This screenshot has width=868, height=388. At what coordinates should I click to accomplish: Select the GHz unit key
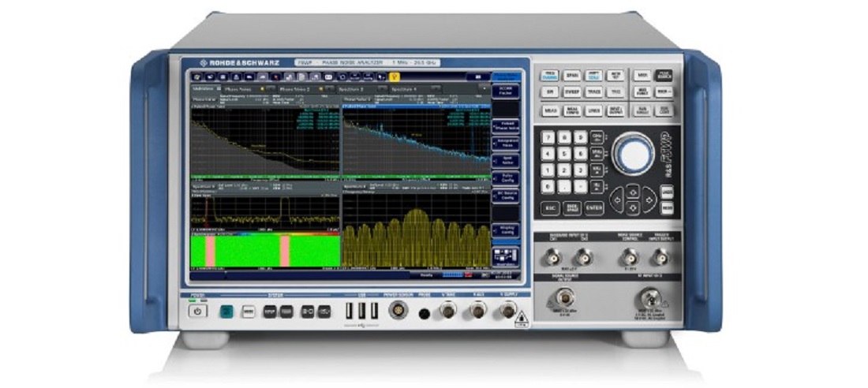click(597, 138)
